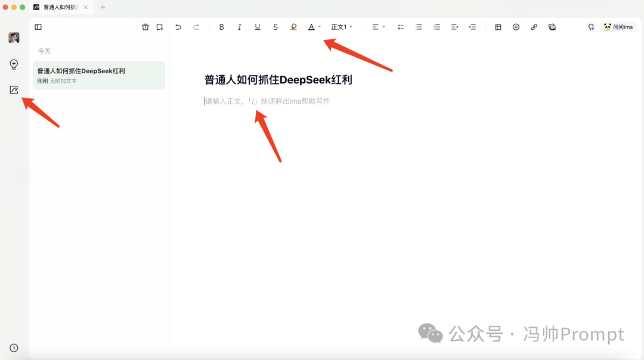644x360 pixels.
Task: Open the notes sidebar icon
Action: pyautogui.click(x=14, y=90)
